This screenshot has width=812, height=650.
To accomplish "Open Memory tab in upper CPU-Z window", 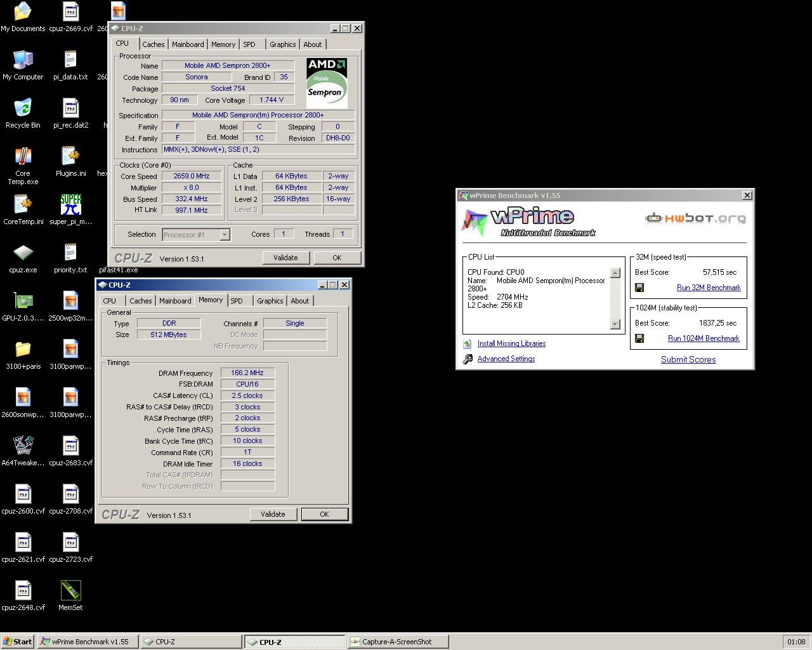I will tap(223, 44).
